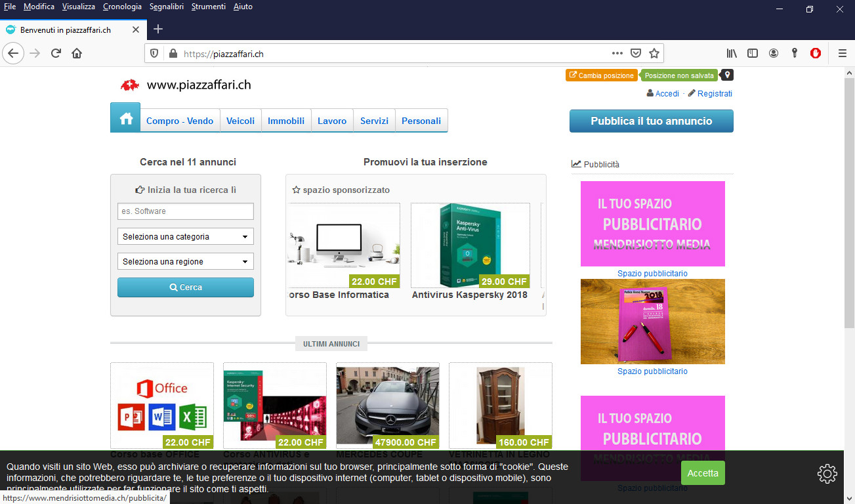Follow the Registrati link
855x504 pixels.
pyautogui.click(x=714, y=94)
